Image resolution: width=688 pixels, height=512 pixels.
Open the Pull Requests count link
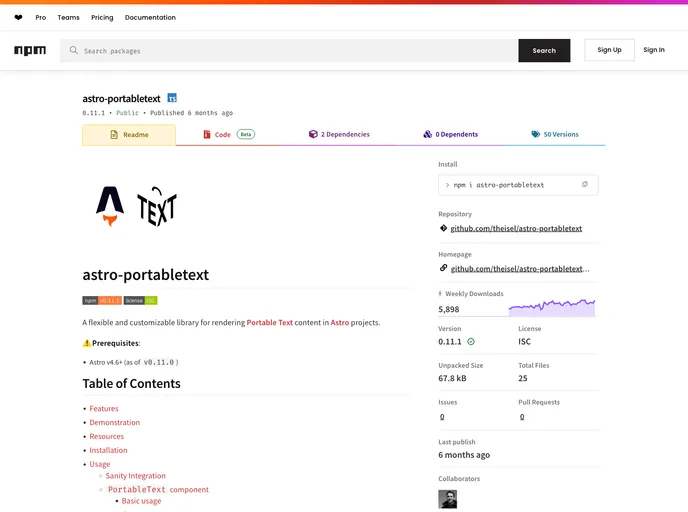point(522,417)
